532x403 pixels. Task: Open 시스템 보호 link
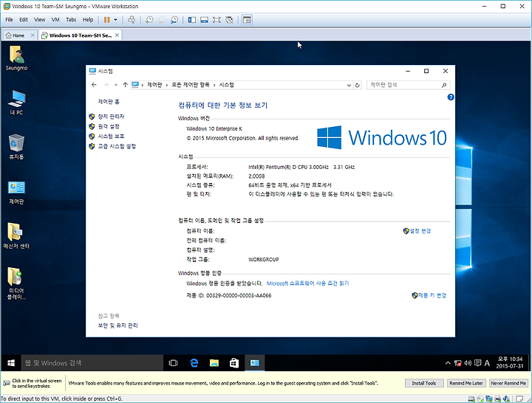tap(111, 137)
